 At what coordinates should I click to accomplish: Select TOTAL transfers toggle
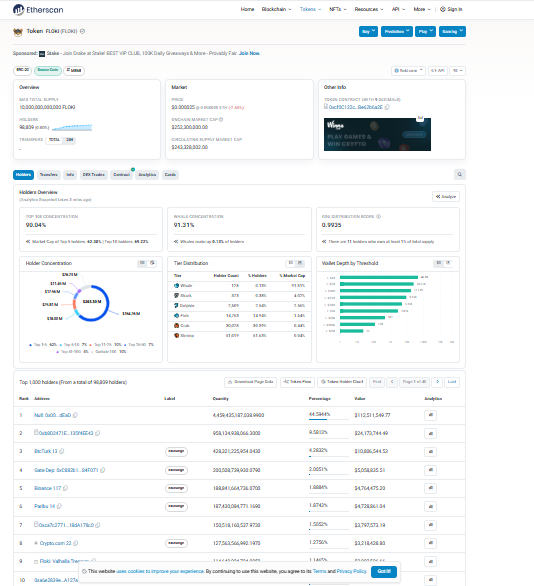click(54, 140)
